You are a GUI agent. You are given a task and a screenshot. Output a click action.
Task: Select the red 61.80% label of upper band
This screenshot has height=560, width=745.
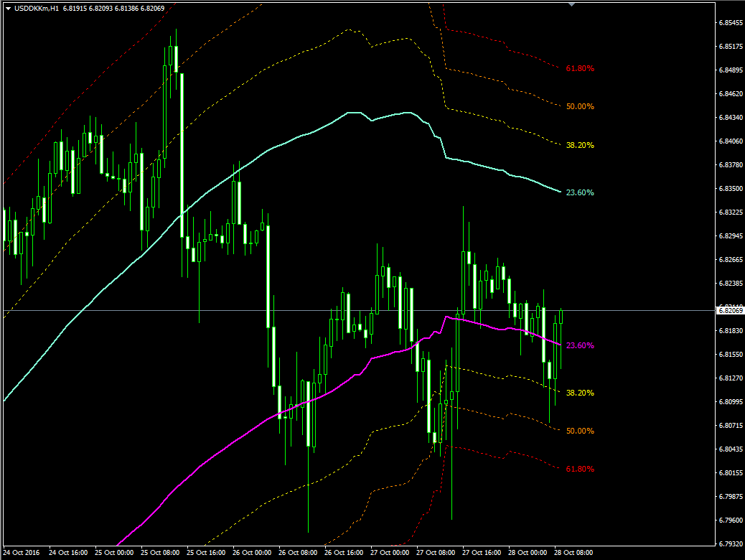(x=580, y=68)
